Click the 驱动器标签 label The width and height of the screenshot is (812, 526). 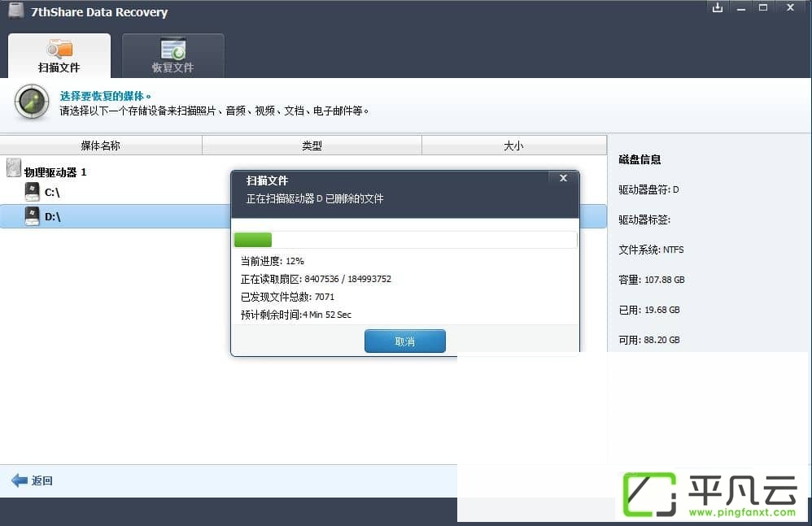pyautogui.click(x=644, y=220)
